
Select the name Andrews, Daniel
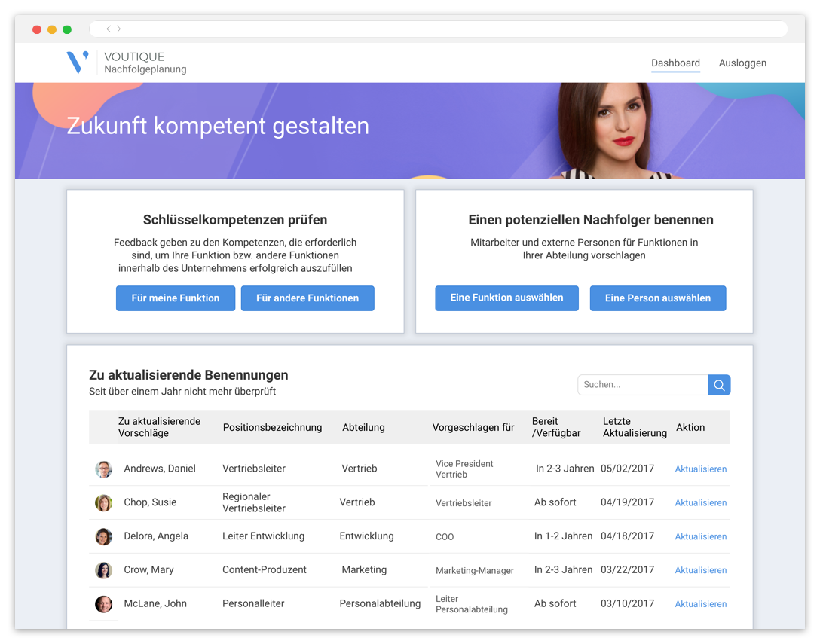(160, 469)
